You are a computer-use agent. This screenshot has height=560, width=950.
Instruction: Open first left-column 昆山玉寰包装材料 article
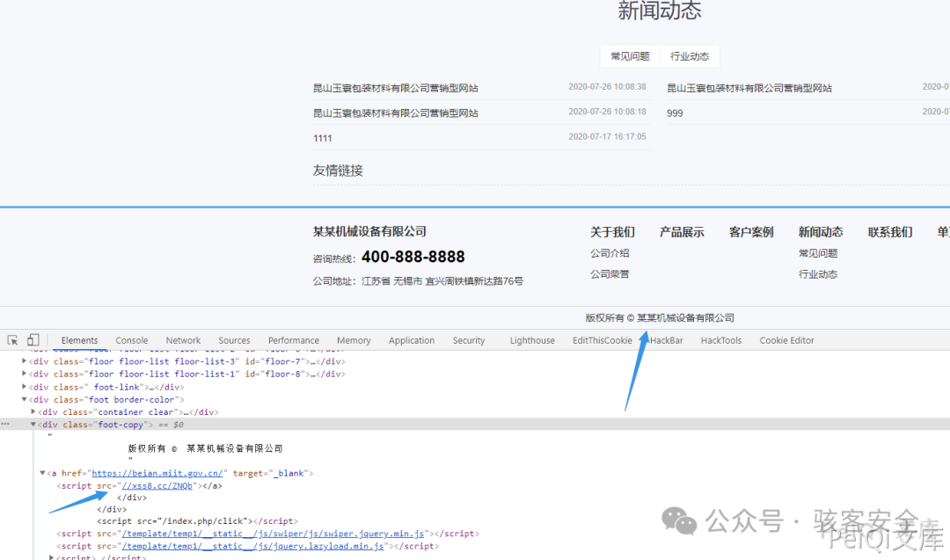tap(396, 89)
